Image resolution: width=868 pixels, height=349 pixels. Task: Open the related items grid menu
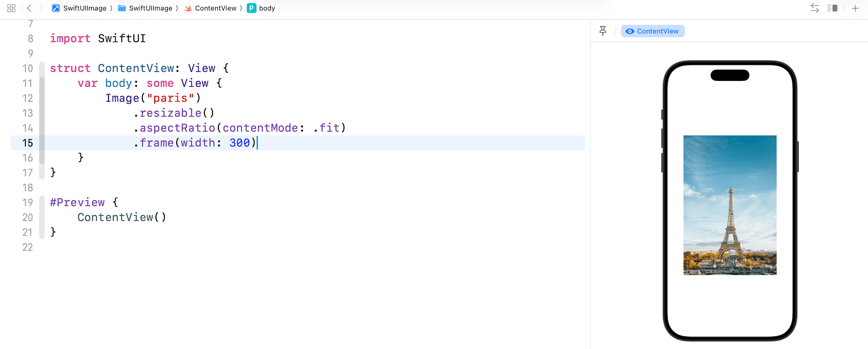pos(12,8)
